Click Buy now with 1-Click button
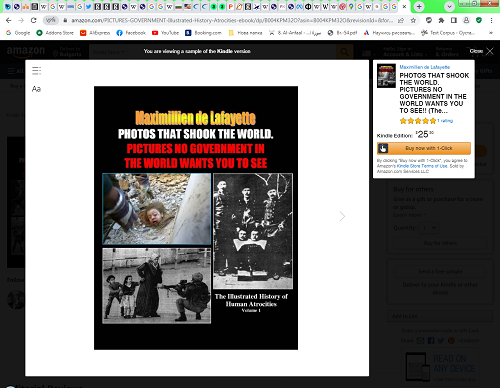This screenshot has height=388, width=500. [x=424, y=148]
